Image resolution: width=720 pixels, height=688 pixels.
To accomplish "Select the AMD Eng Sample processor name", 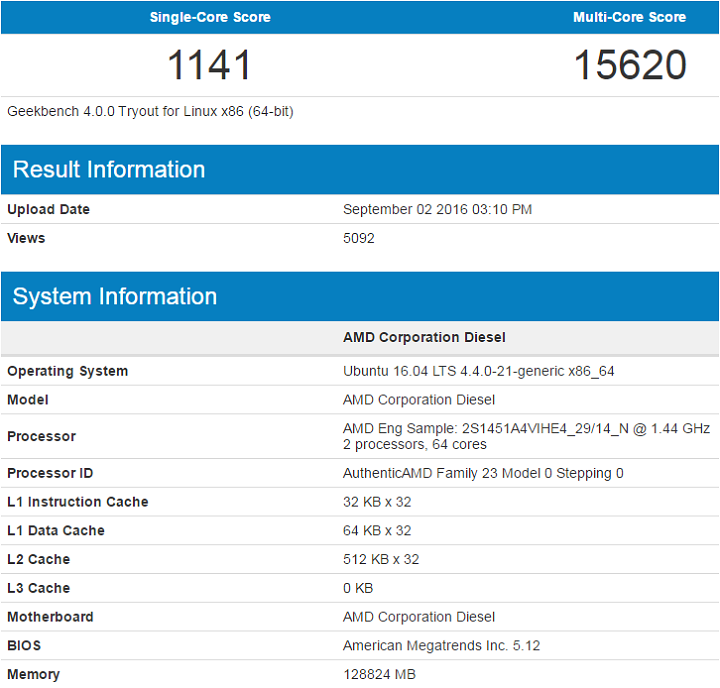I will tap(526, 429).
